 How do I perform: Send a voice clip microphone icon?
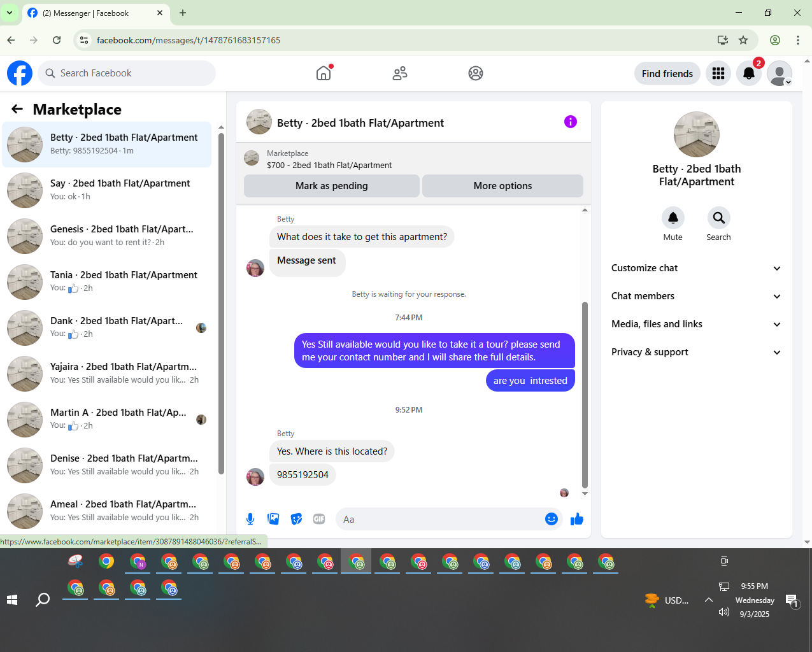(250, 519)
